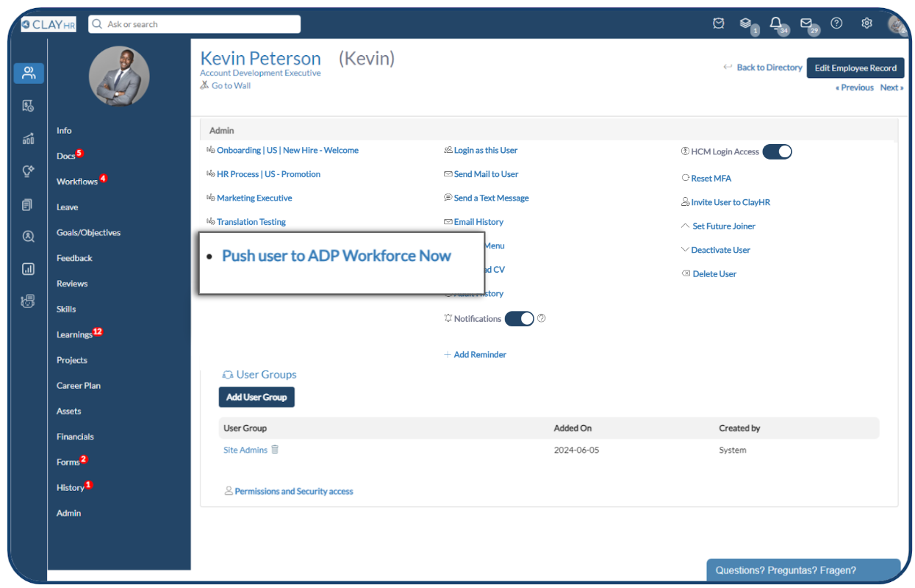Go to Next employee
Image resolution: width=915 pixels, height=588 pixels.
892,87
